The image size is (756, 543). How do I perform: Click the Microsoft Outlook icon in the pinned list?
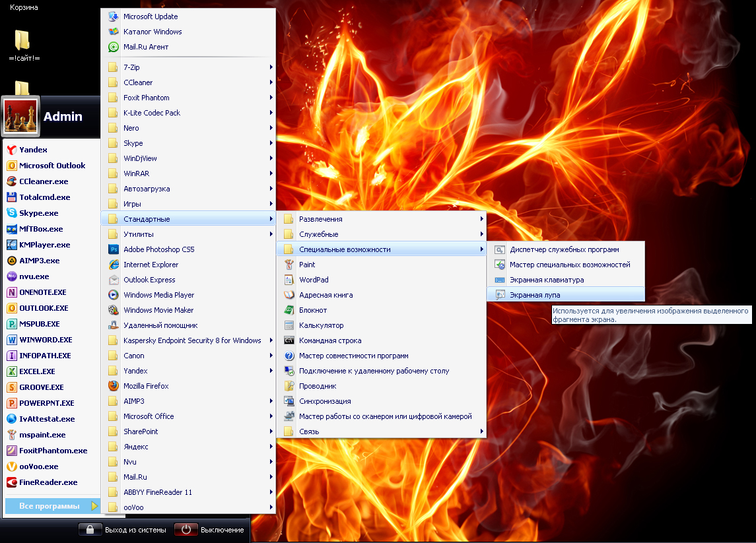pos(12,166)
